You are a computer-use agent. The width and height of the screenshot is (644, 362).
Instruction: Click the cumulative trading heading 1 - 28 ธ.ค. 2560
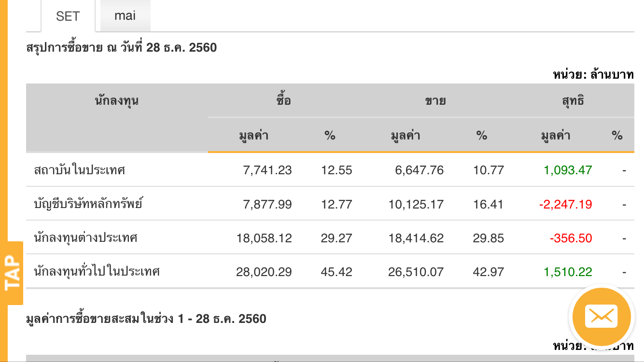point(146,319)
